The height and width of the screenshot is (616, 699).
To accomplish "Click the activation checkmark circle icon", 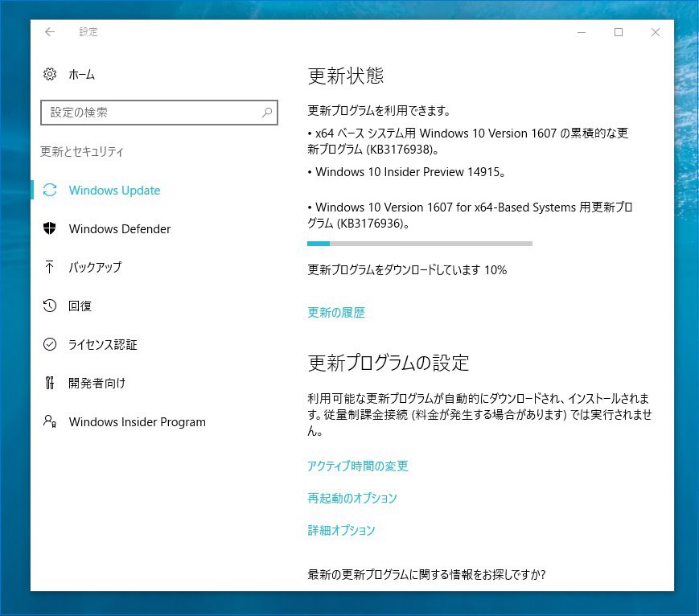I will point(50,344).
